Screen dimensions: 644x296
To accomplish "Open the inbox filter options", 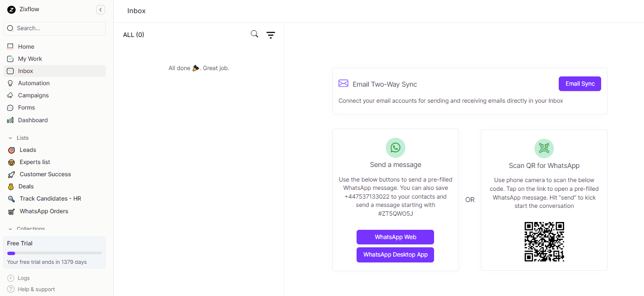I will pos(271,35).
